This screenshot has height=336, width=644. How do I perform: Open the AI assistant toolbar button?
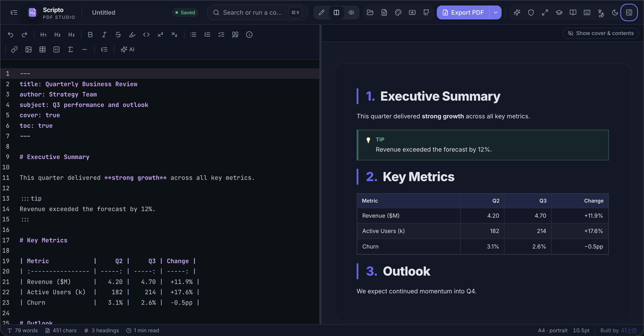(x=127, y=49)
